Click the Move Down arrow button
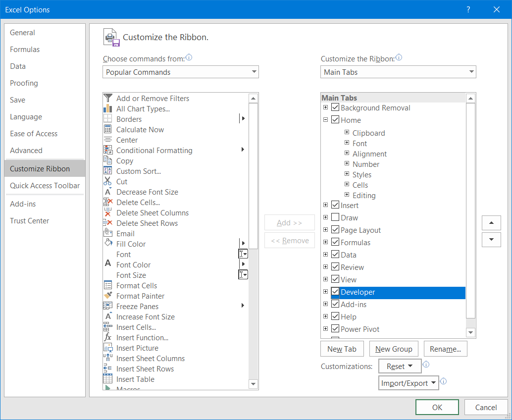 coord(491,239)
